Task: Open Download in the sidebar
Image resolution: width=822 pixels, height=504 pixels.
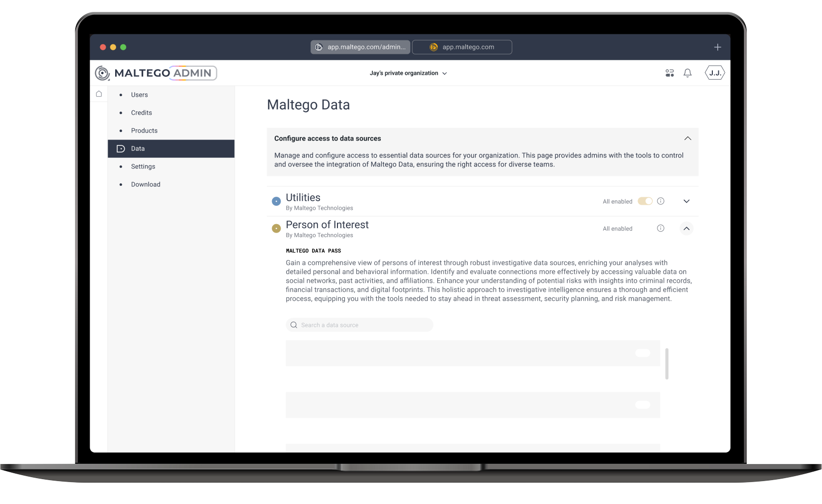Action: tap(171, 184)
